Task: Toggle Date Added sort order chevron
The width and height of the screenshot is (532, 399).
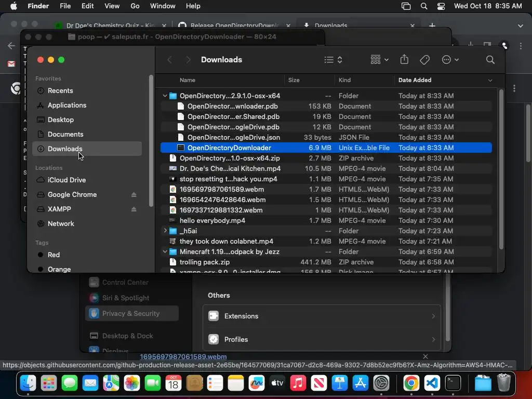Action: pyautogui.click(x=490, y=81)
